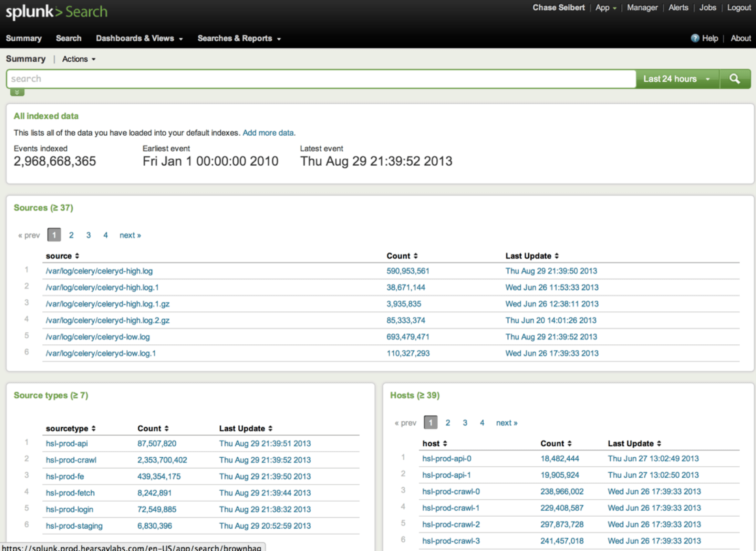Go to page 2 of Sources list
Viewport: 756px width, 551px height.
click(71, 235)
